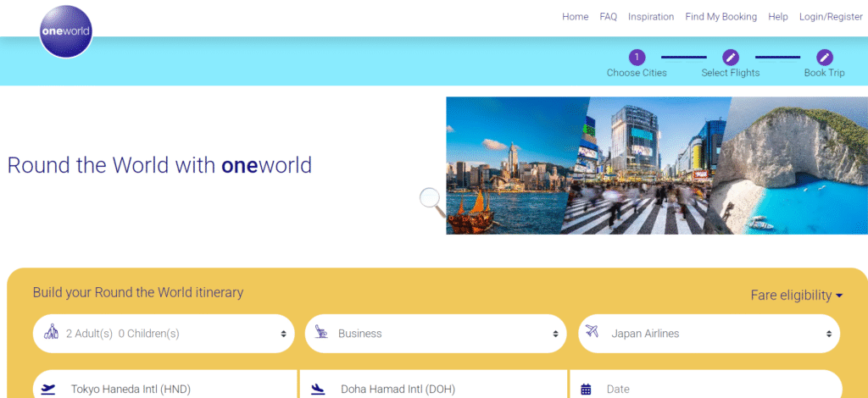Click the airplane icon beside Japan Airlines

click(593, 332)
